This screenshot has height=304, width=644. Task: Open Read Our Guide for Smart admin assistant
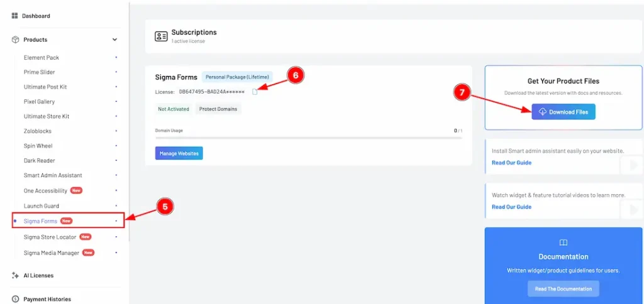(511, 163)
